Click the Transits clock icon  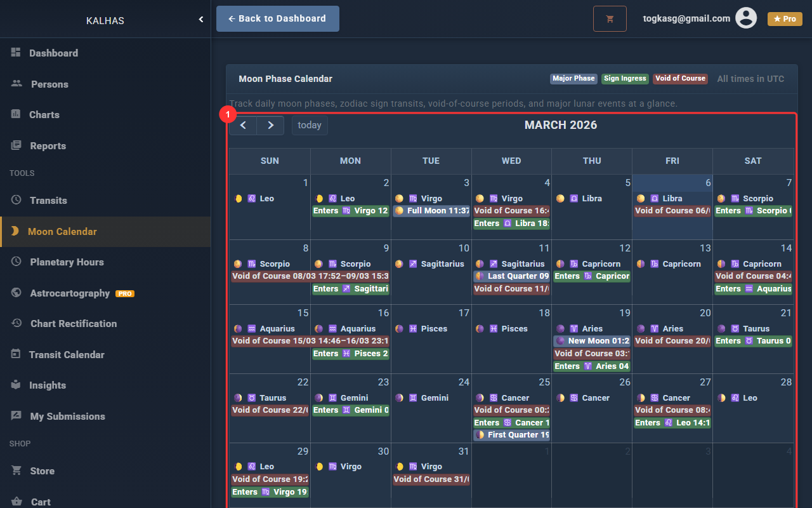point(16,200)
